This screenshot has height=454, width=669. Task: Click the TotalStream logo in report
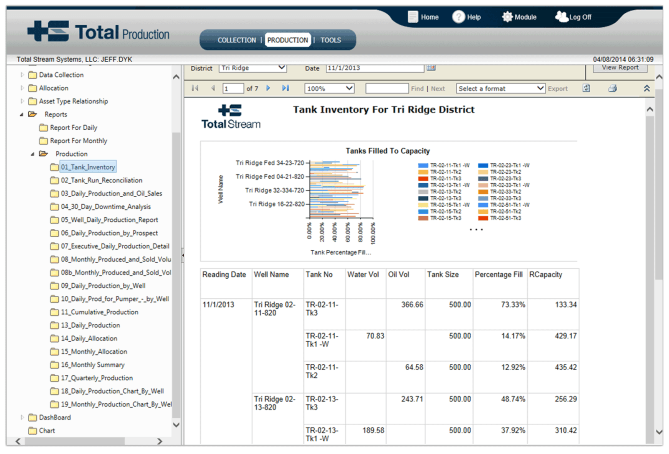(231, 117)
